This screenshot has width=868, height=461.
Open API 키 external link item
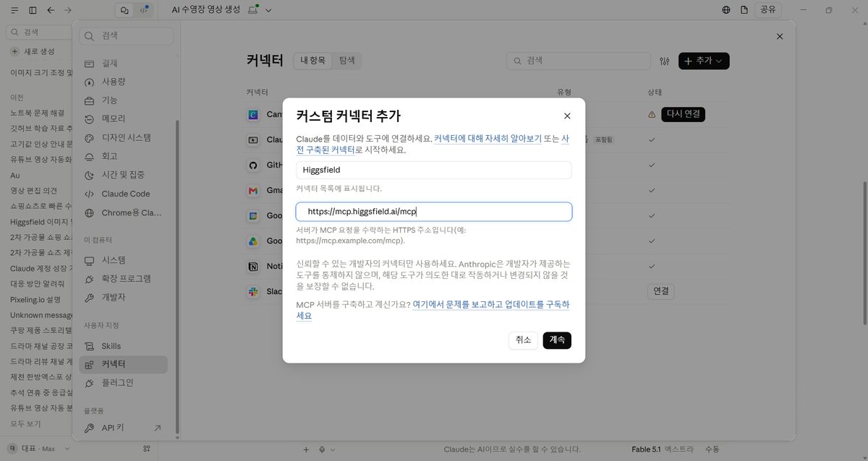[123, 428]
